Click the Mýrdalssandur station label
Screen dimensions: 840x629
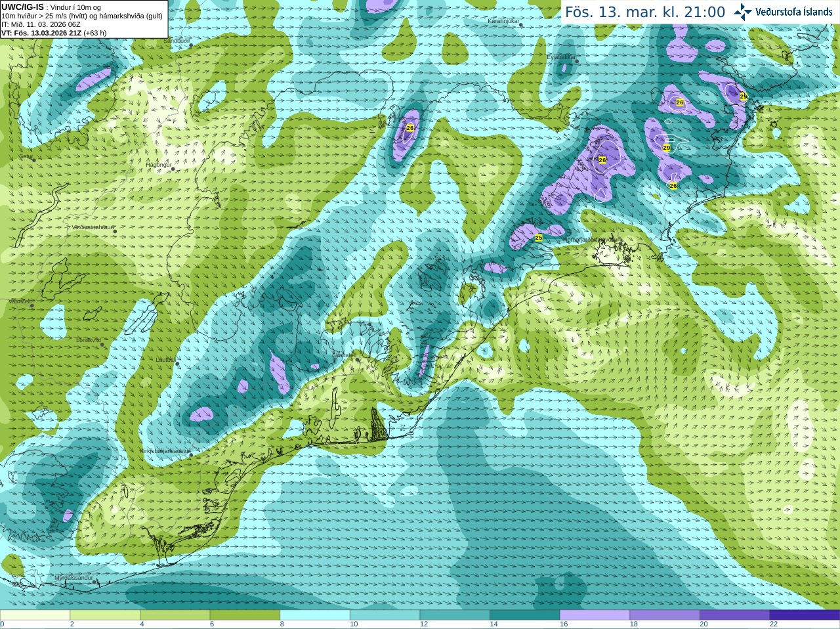click(73, 577)
